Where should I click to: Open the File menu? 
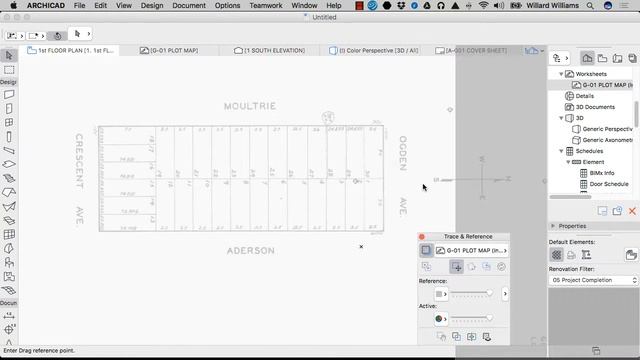[x=80, y=5]
